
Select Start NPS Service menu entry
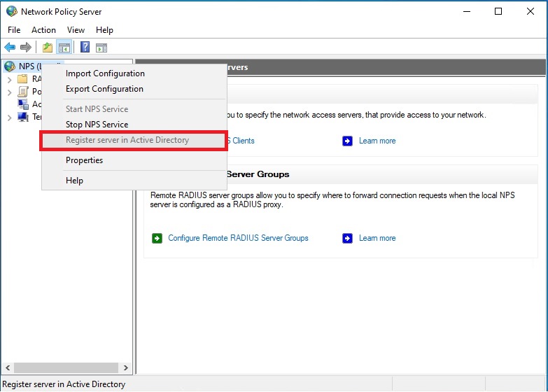point(134,109)
